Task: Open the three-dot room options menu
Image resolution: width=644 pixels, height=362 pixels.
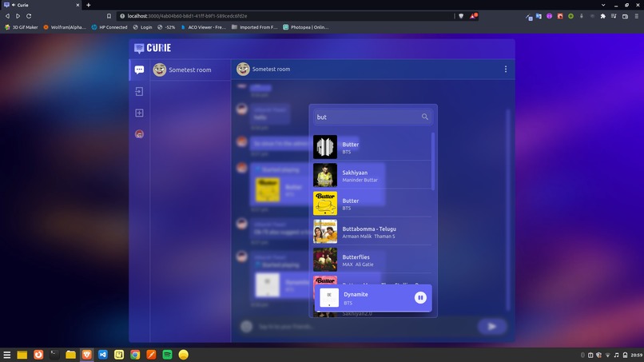Action: click(x=506, y=69)
